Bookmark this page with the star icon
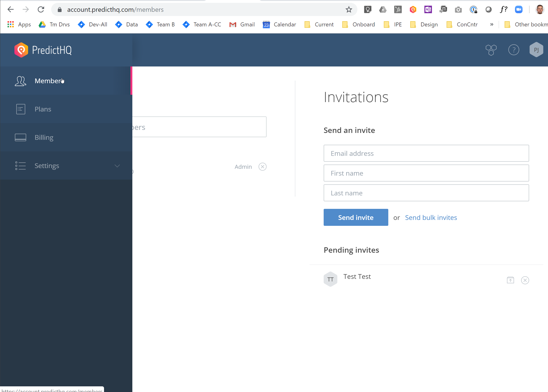 tap(348, 10)
